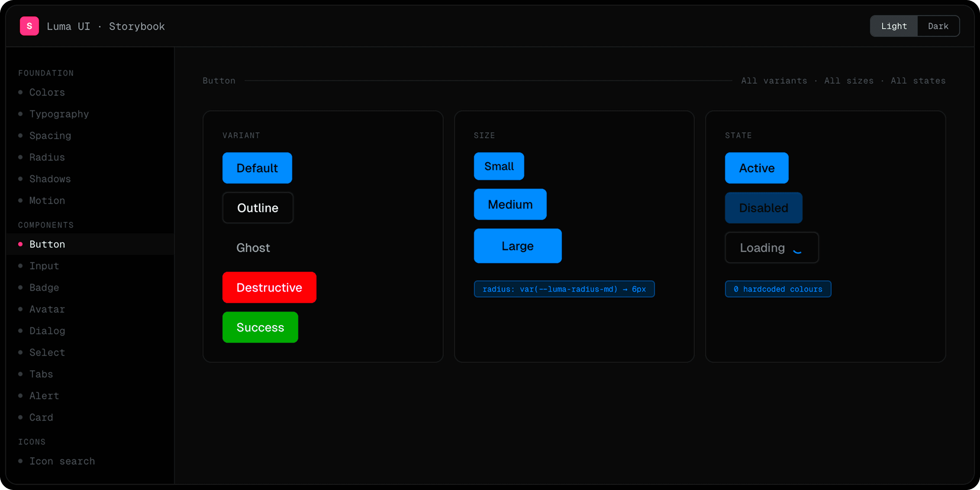Switch theme to Dark mode
The height and width of the screenshot is (490, 980).
[938, 26]
